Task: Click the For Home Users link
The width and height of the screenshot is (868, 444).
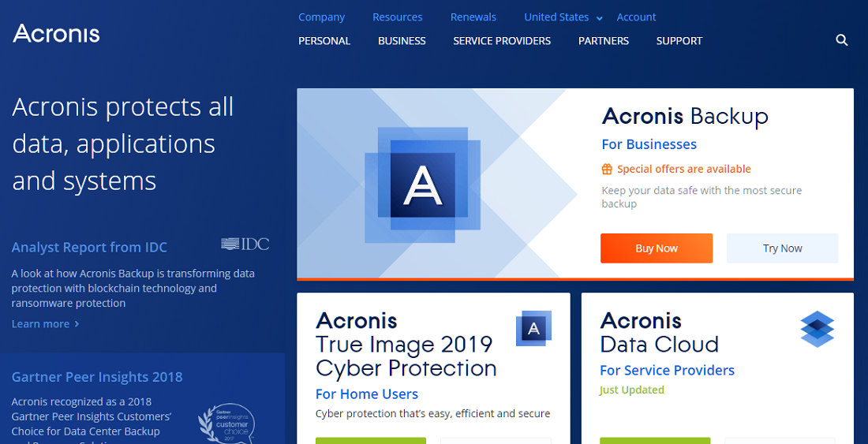Action: (x=367, y=394)
